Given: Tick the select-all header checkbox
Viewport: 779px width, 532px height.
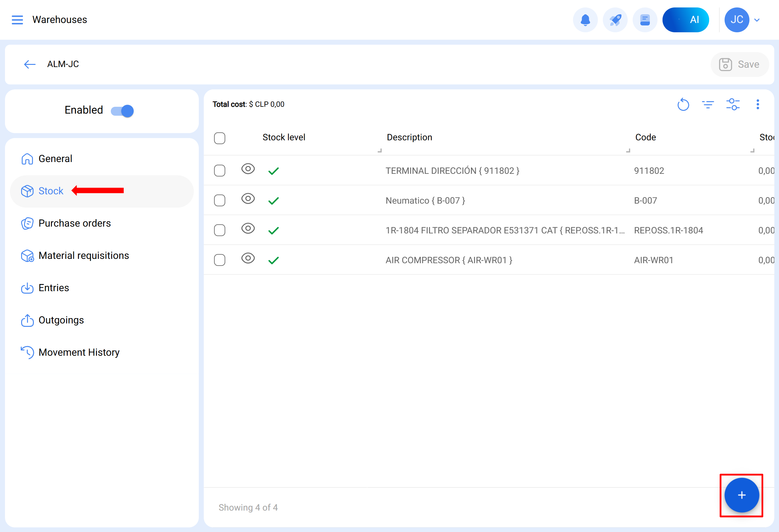Looking at the screenshot, I should (x=220, y=138).
